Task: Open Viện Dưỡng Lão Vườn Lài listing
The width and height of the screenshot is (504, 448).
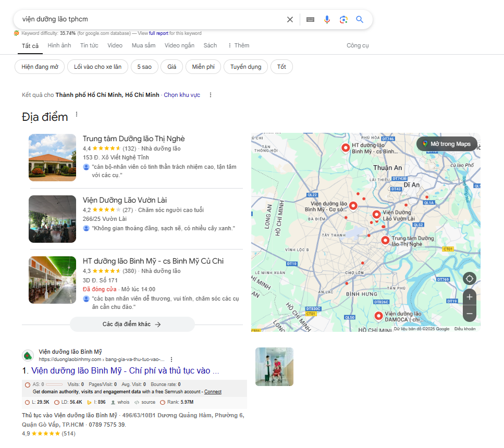Action: [125, 200]
